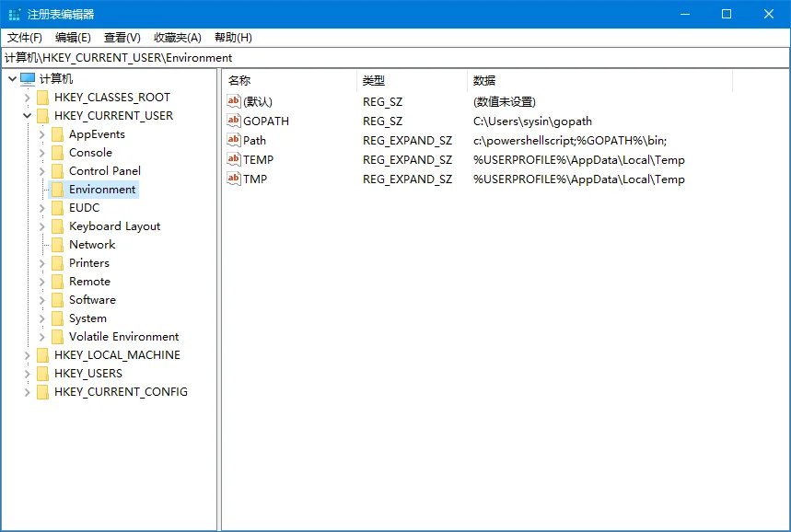The width and height of the screenshot is (791, 532).
Task: Collapse the HKEY_CURRENT_USER branch
Action: [27, 115]
